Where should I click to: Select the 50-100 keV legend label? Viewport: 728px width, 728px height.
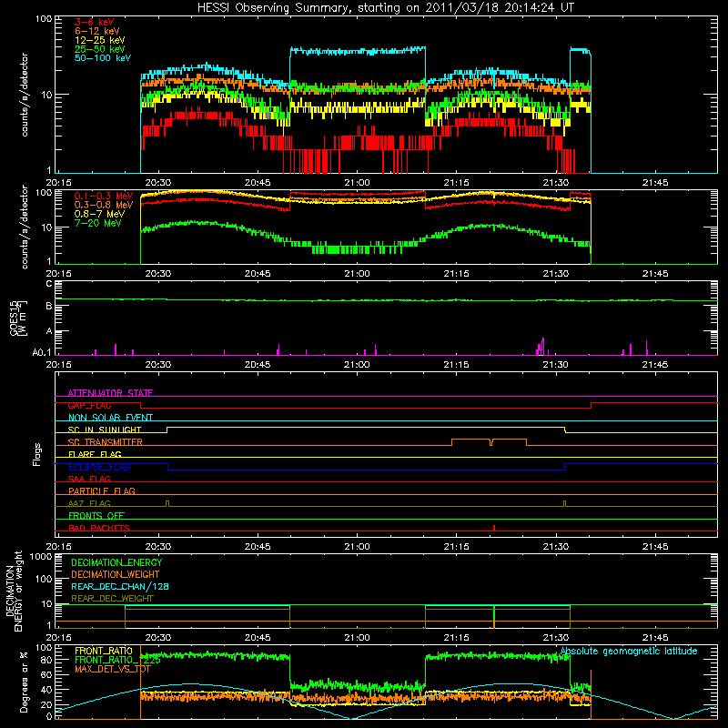[x=103, y=58]
